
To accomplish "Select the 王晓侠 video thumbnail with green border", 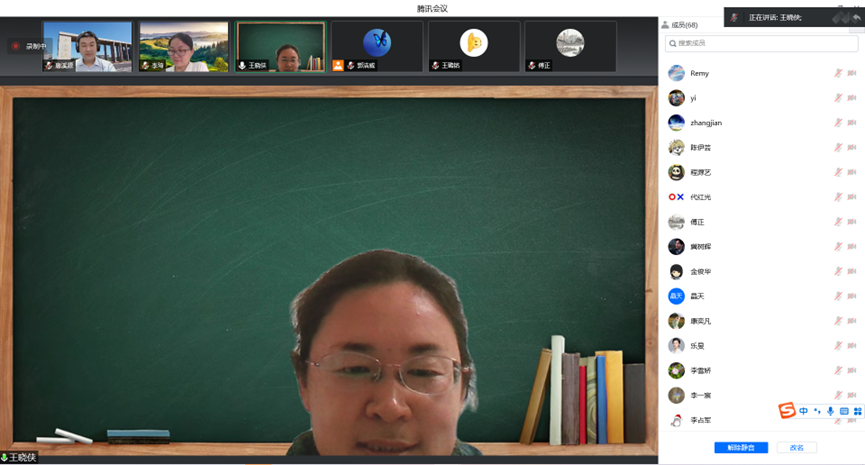I will pos(280,46).
